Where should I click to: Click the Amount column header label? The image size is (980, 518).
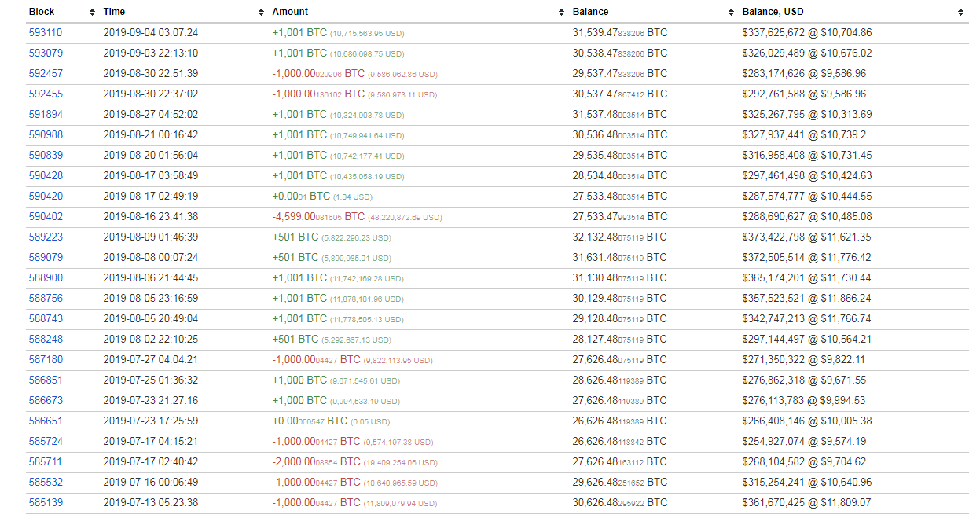click(290, 13)
